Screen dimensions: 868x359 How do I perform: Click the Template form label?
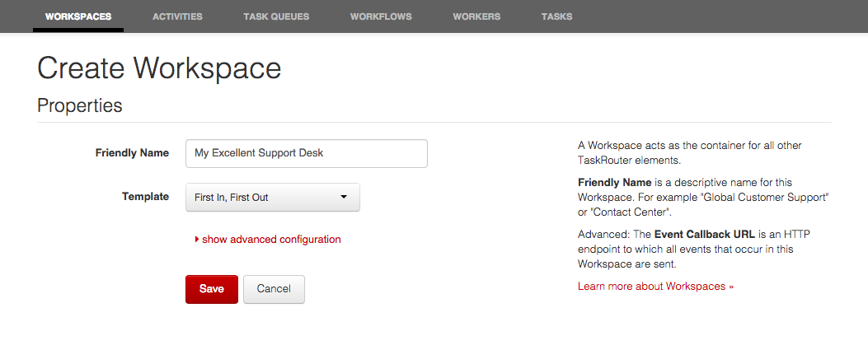(x=145, y=196)
